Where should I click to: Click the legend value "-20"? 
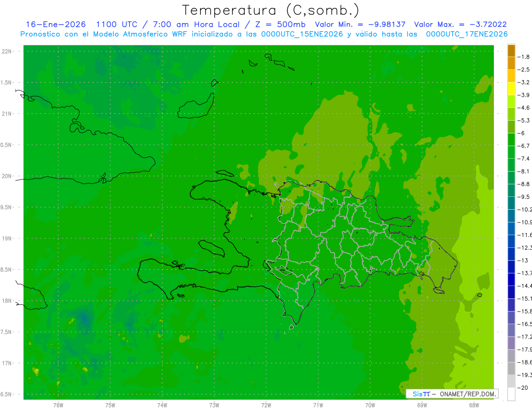tap(523, 388)
